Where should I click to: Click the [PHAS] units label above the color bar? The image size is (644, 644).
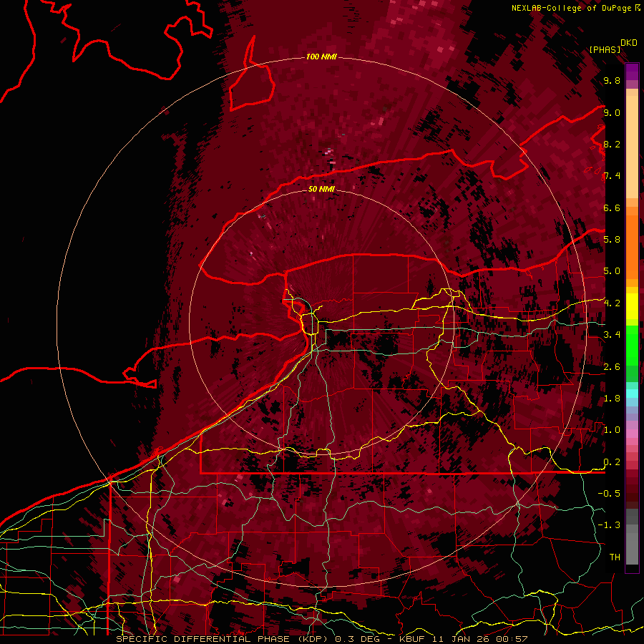coord(605,49)
